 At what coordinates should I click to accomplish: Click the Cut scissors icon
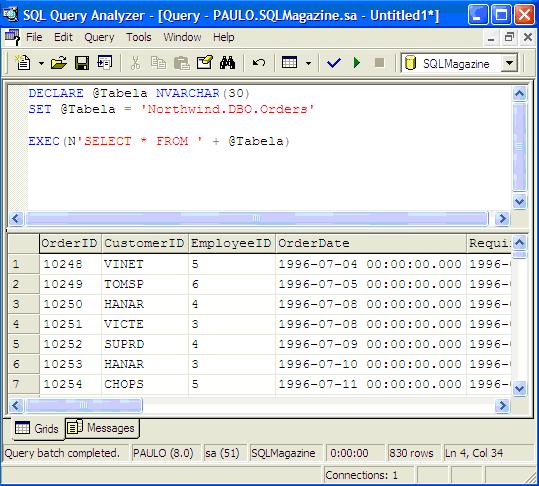pyautogui.click(x=135, y=63)
